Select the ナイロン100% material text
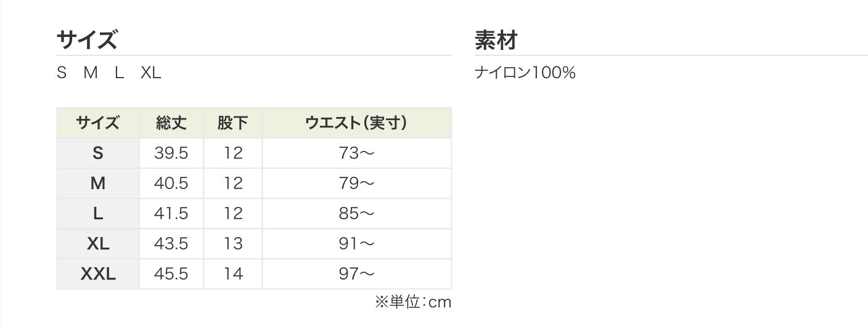868x332 pixels. pyautogui.click(x=525, y=73)
